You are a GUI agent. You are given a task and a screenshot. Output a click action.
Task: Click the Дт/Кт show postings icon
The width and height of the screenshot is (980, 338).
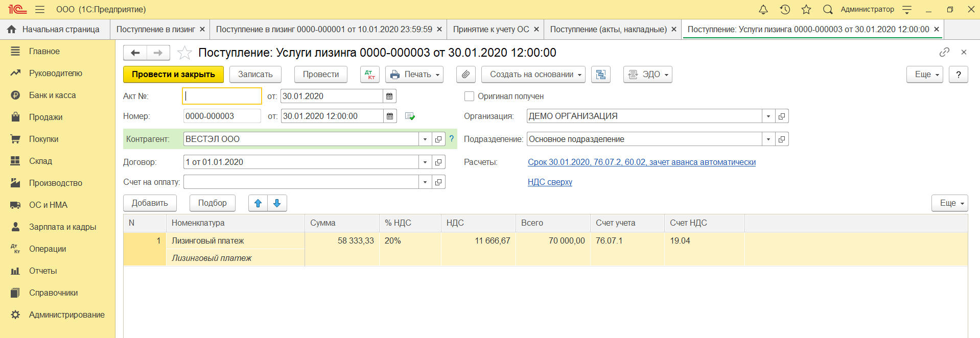coord(369,75)
